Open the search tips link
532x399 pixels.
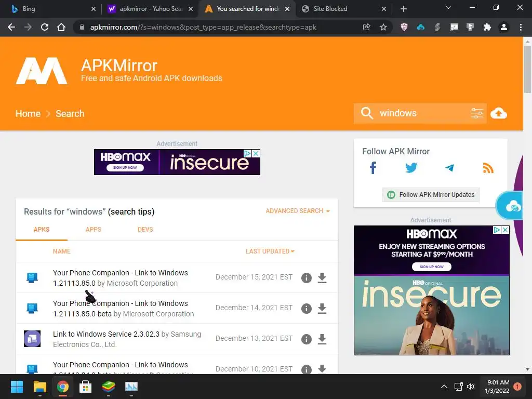coord(131,212)
